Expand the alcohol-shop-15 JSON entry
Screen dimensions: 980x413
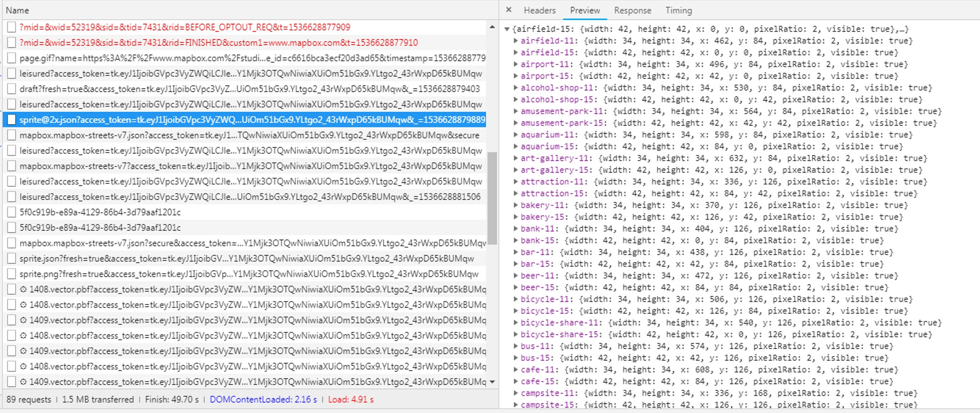[516, 99]
